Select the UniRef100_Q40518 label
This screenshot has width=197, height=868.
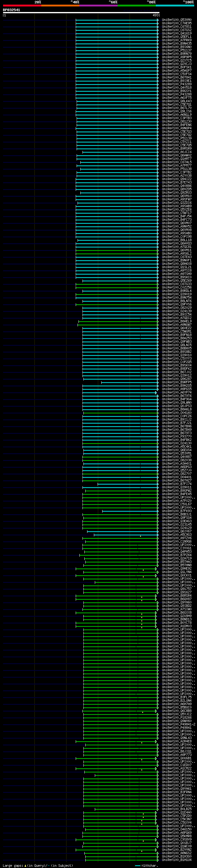(177, 88)
